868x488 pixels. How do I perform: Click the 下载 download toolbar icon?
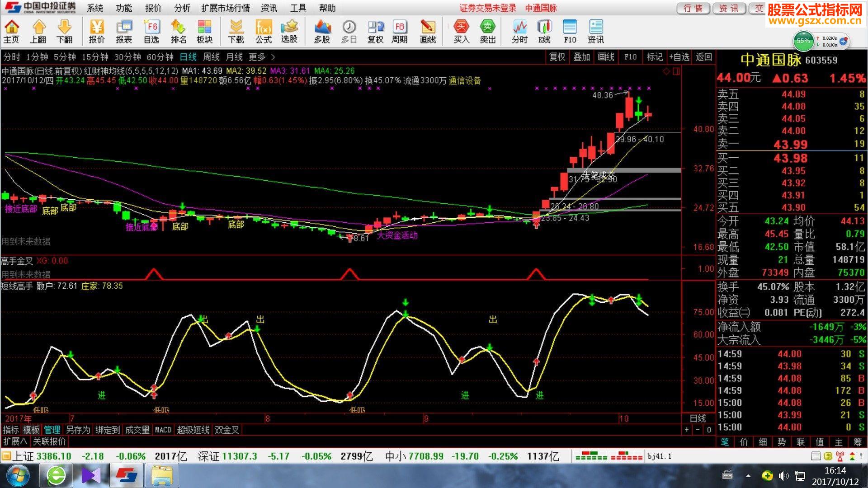tap(236, 32)
